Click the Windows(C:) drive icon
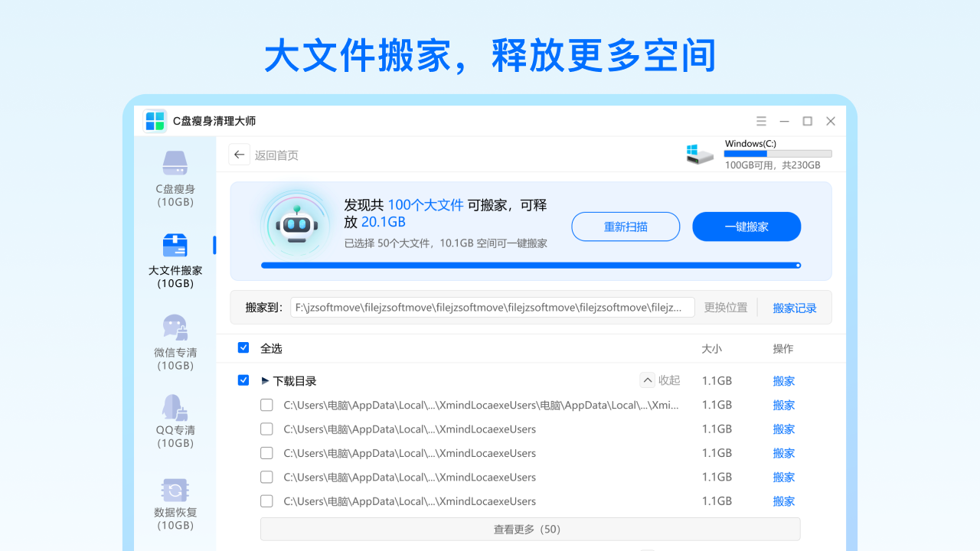This screenshot has height=551, width=980. point(700,154)
